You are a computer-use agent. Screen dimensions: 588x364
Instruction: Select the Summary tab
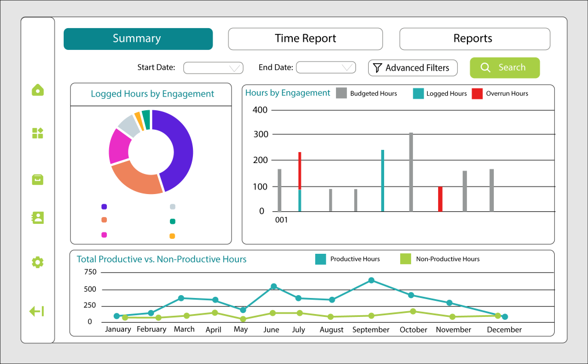click(x=138, y=38)
